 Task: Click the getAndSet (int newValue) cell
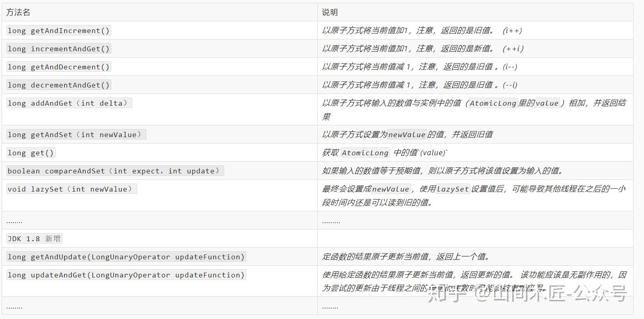coord(75,134)
